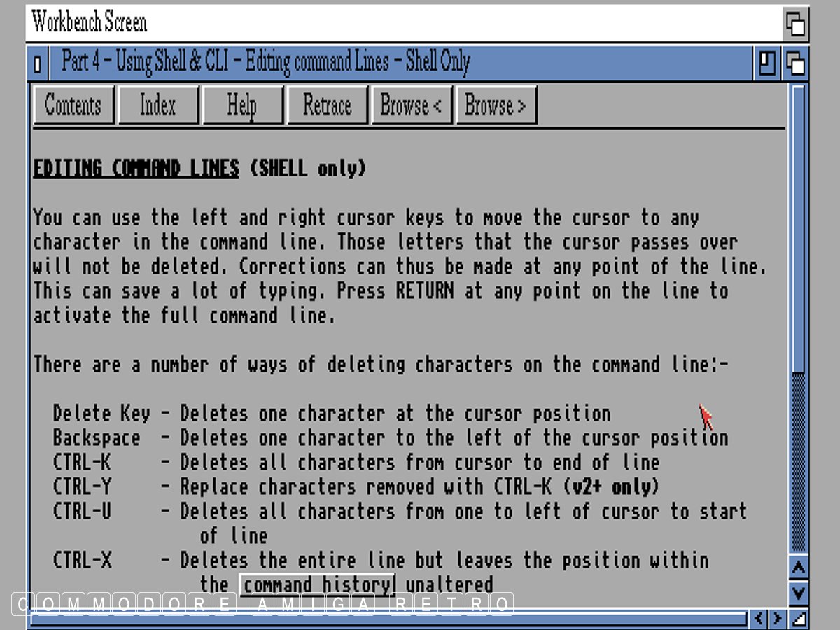Image resolution: width=840 pixels, height=630 pixels.
Task: Click the horizontal scroll right arrow
Action: 777,619
